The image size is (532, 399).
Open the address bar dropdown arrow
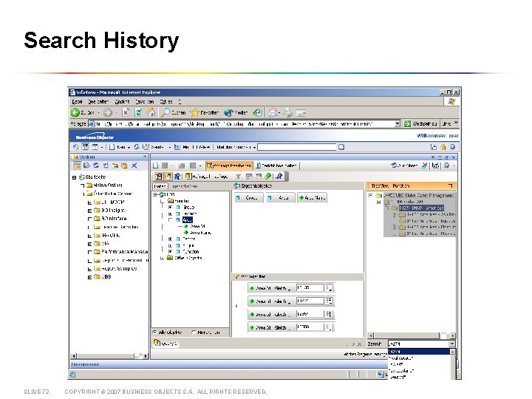click(398, 124)
